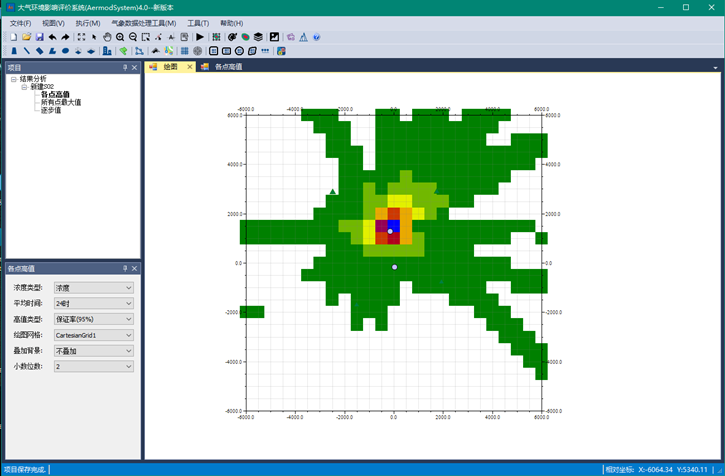
Task: Click the Zoom in magnifier
Action: (120, 37)
